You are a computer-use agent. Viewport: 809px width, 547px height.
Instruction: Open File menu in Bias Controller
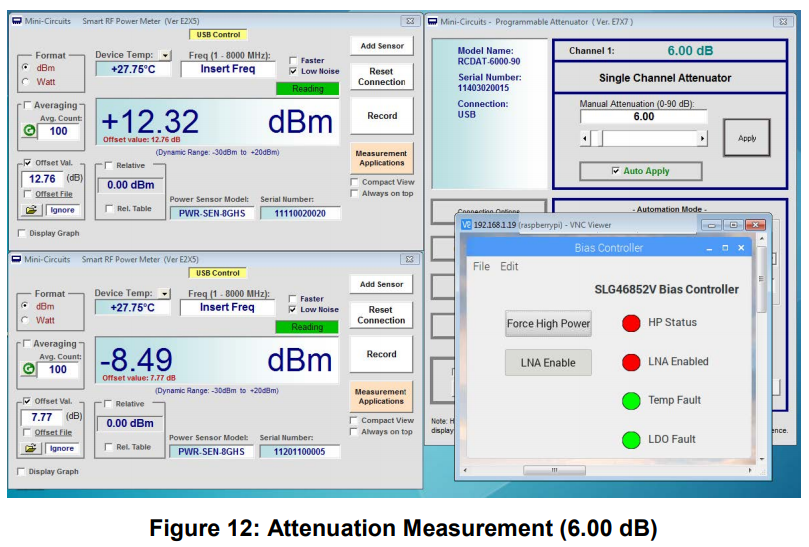pos(481,267)
